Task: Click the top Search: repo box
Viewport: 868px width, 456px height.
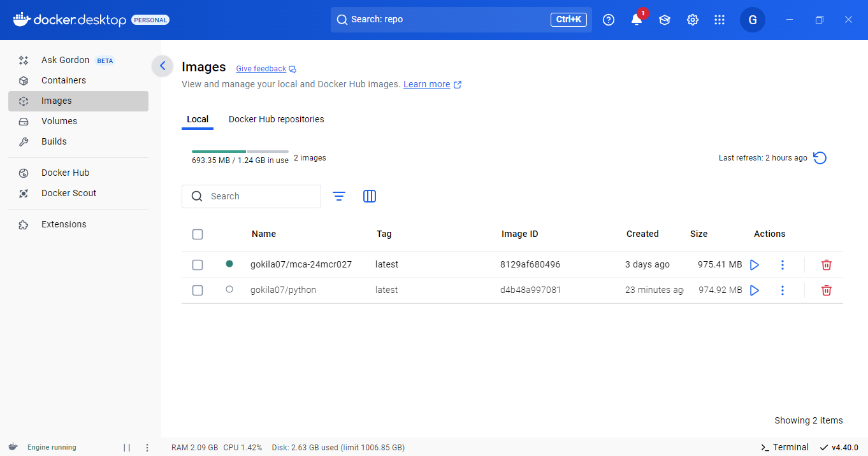Action: (x=461, y=20)
